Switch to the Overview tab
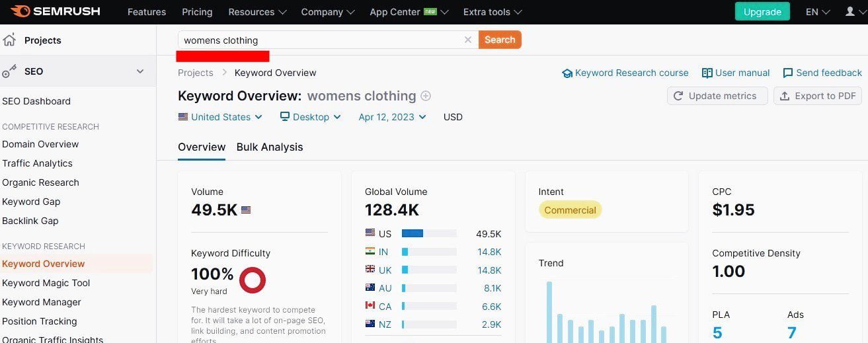868x343 pixels. point(202,147)
